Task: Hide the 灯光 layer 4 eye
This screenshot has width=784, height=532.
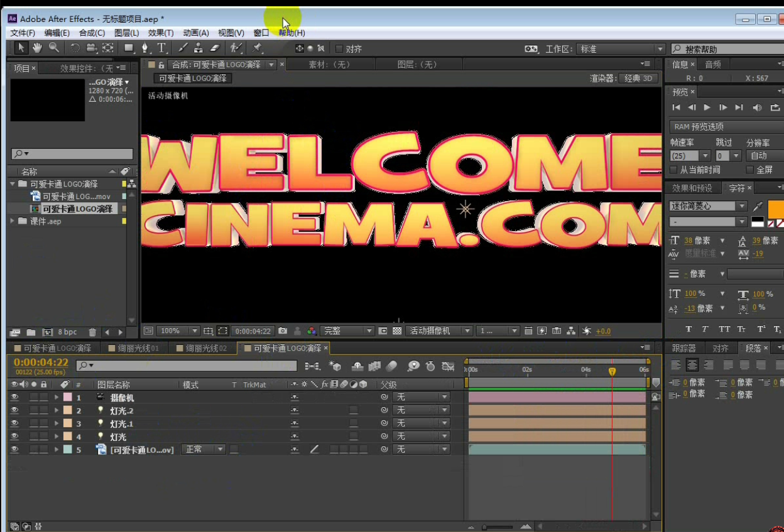Action: [14, 436]
